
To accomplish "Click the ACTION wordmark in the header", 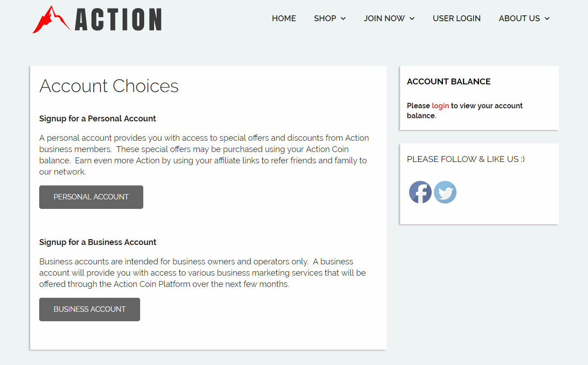I will 118,20.
